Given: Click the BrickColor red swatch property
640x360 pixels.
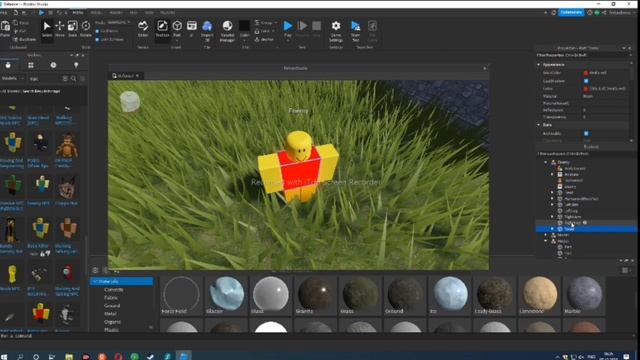Looking at the screenshot, I should [x=586, y=73].
